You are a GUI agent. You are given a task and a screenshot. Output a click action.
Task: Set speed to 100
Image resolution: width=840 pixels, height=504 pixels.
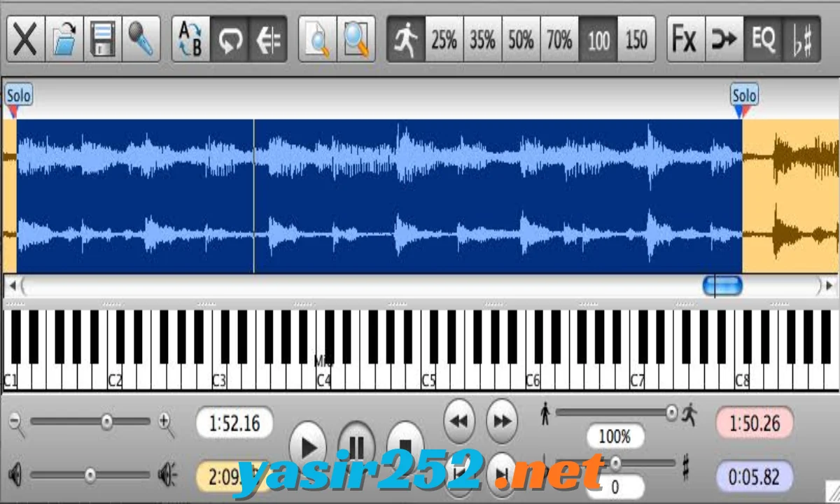pos(598,40)
